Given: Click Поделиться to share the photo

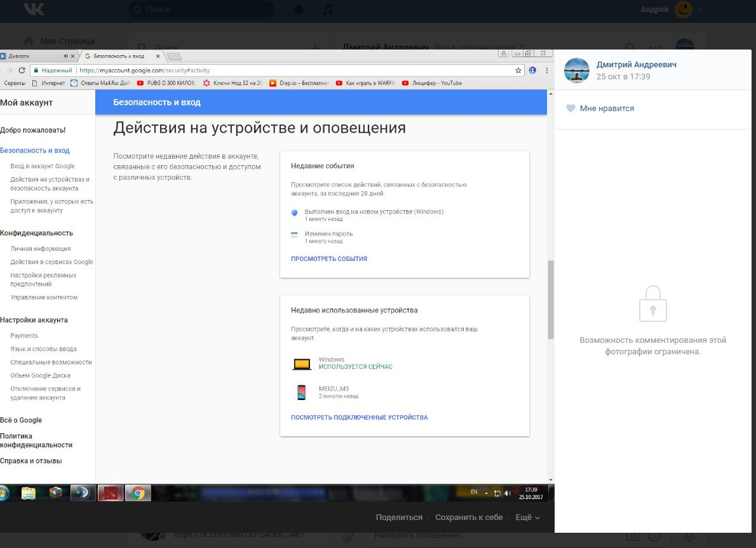Looking at the screenshot, I should 399,518.
